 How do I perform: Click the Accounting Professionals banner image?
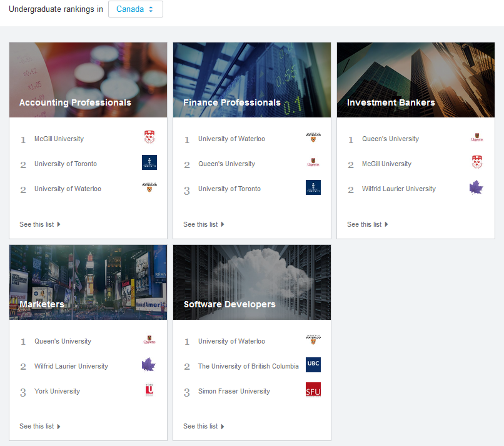[x=88, y=79]
